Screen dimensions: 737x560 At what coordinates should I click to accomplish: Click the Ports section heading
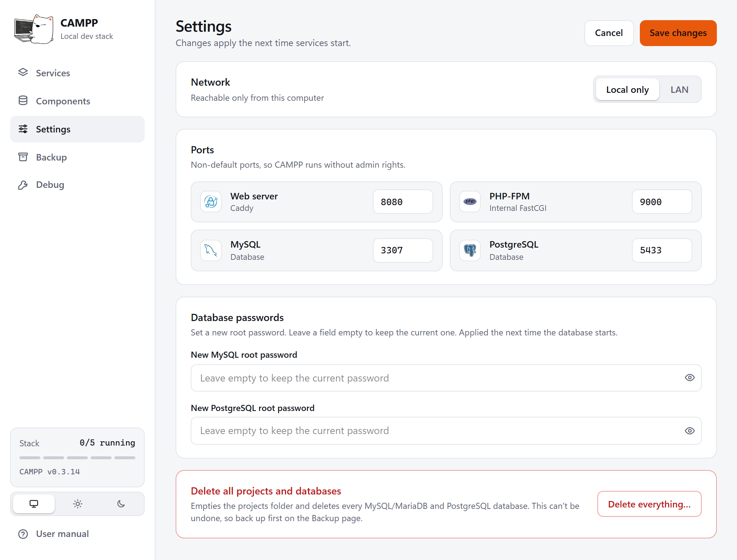202,150
